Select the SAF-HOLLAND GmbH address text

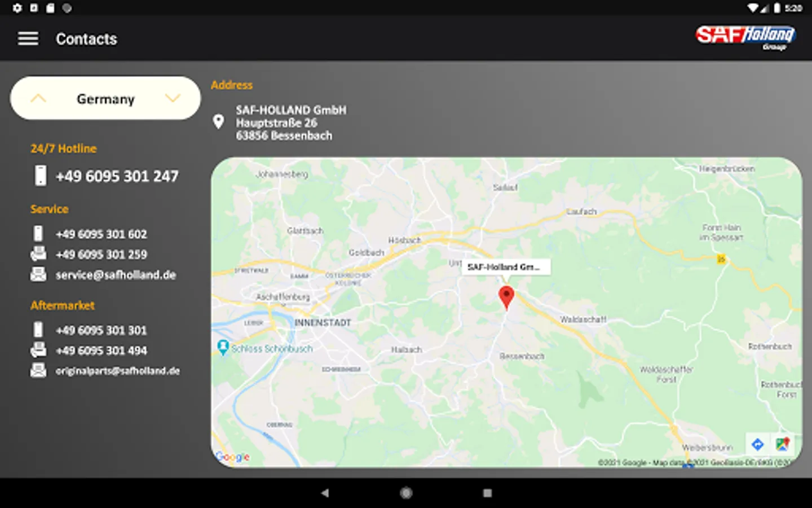pos(291,122)
